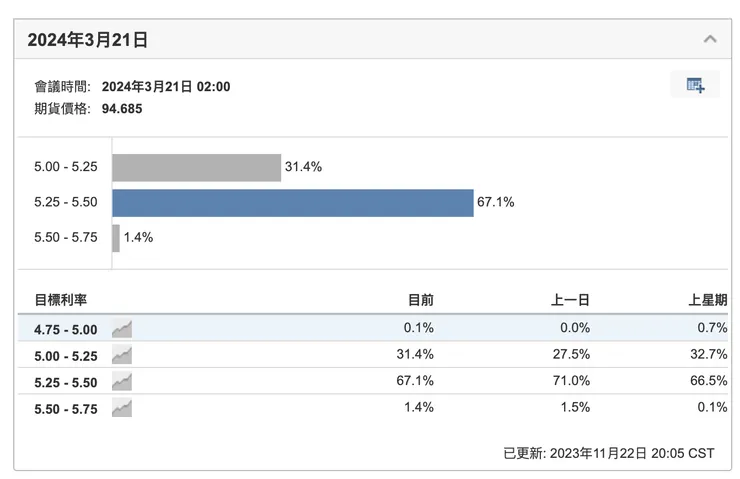This screenshot has width=740, height=479.
Task: Click chart icon for 5.00 - 5.25 rate
Action: [122, 355]
